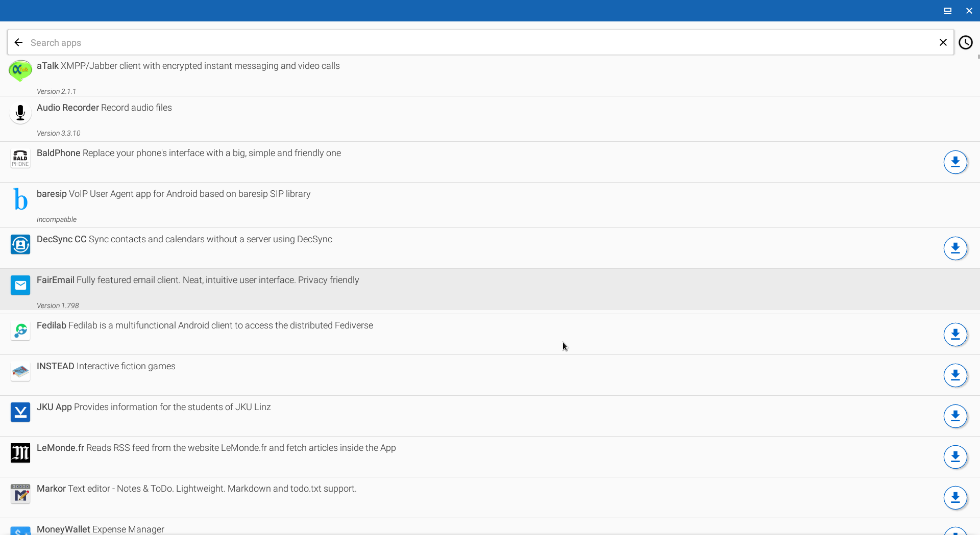This screenshot has height=535, width=980.
Task: Click the FairEmail envelope icon
Action: 20,285
